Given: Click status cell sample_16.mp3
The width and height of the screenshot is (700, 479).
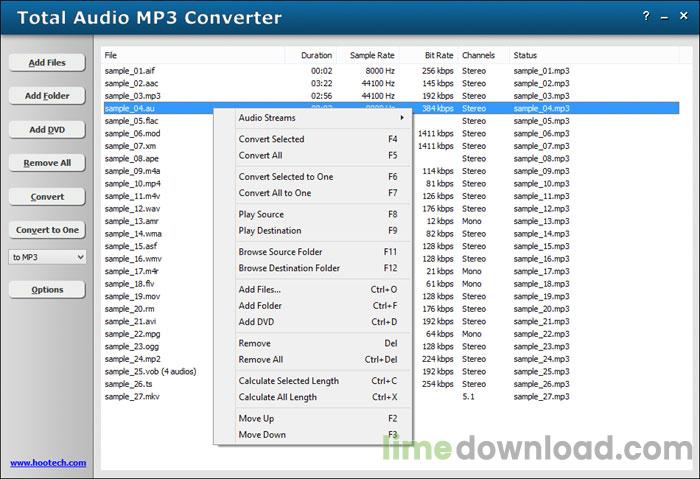Looking at the screenshot, I should coord(542,258).
